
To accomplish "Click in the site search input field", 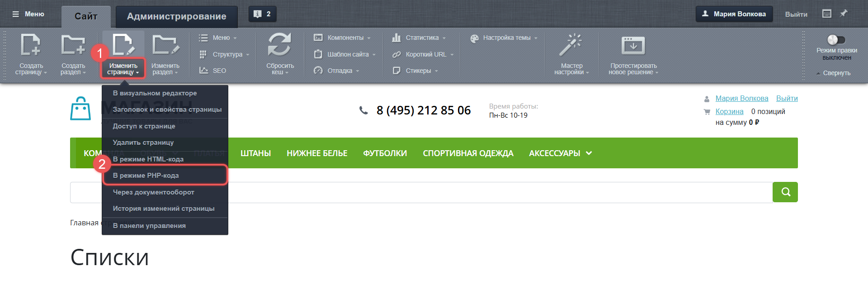I will [421, 192].
